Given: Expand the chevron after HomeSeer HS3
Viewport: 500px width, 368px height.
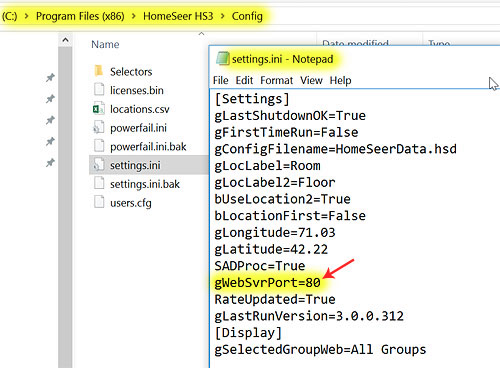Looking at the screenshot, I should tap(222, 16).
